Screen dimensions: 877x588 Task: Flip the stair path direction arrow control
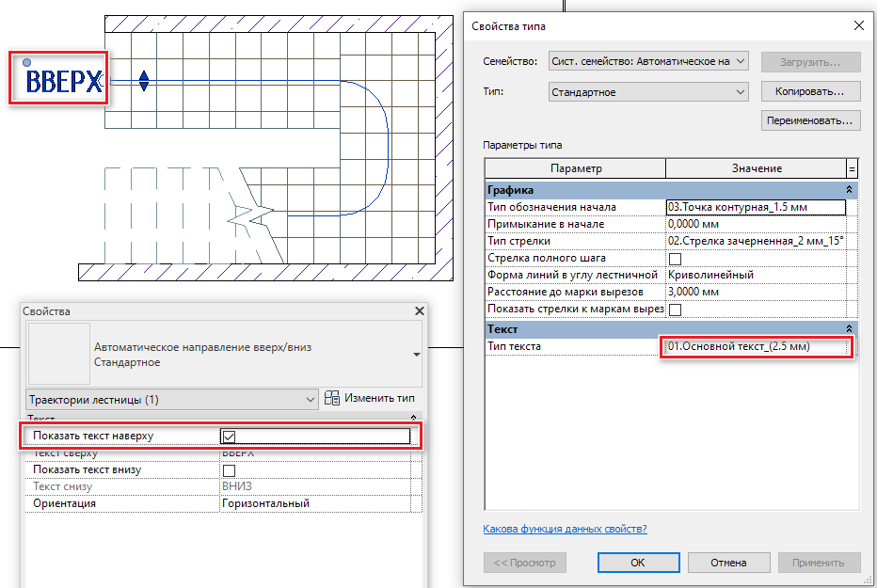144,81
